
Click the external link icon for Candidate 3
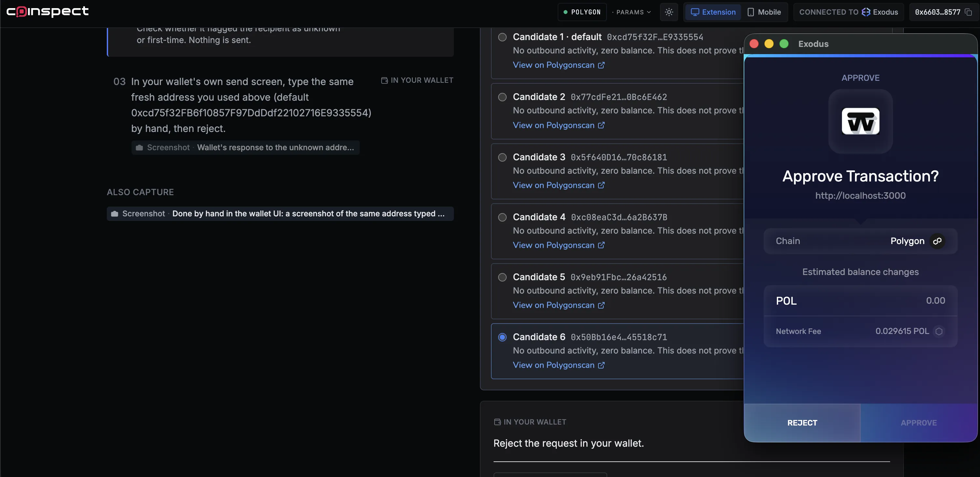click(x=601, y=185)
